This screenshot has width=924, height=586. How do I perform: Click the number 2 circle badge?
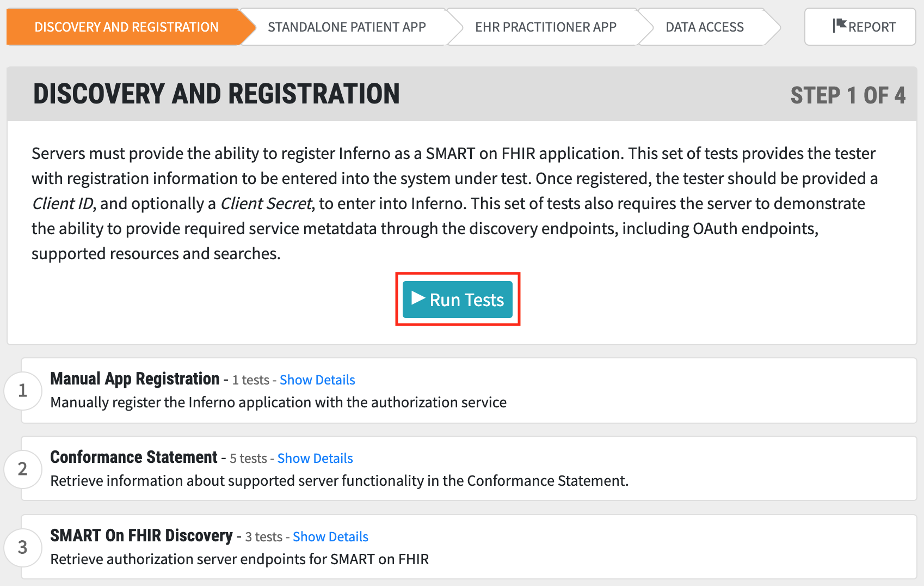(23, 469)
